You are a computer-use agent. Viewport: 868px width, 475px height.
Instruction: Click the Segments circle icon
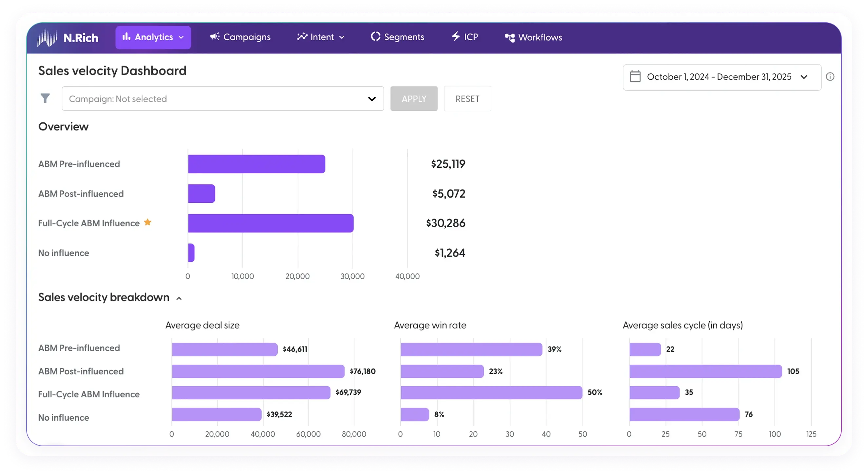point(375,37)
